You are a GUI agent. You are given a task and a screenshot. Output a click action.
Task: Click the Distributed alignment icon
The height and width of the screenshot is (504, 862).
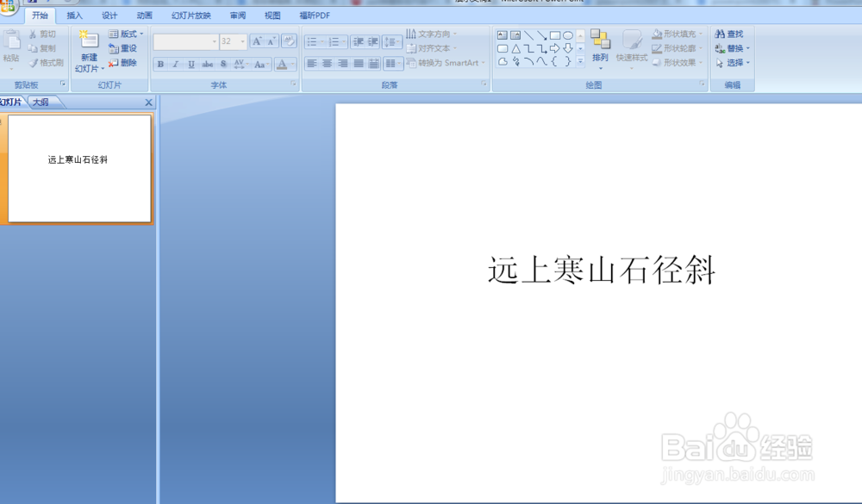click(374, 64)
